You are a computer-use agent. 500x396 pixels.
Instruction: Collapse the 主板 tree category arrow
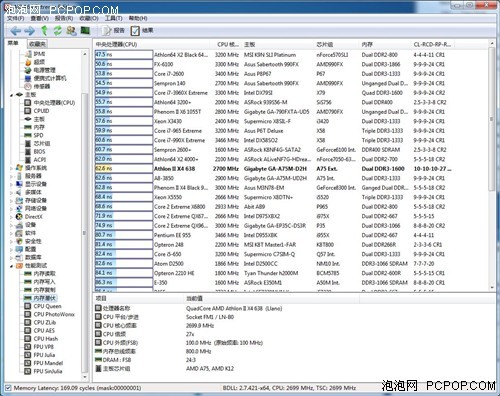12,95
